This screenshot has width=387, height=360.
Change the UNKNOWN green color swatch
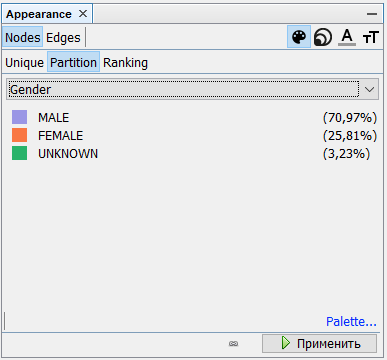[x=19, y=153]
